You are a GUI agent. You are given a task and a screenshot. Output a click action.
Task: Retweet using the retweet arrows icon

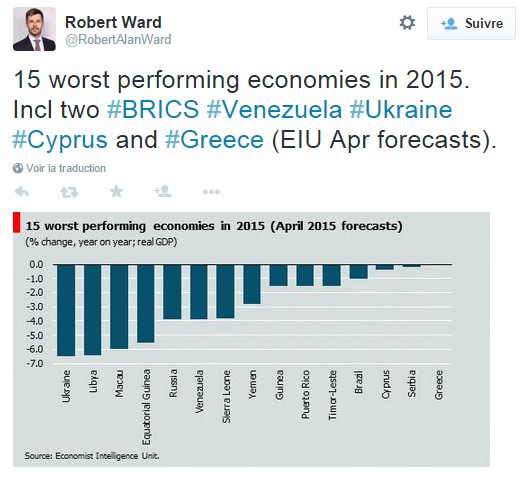(69, 192)
